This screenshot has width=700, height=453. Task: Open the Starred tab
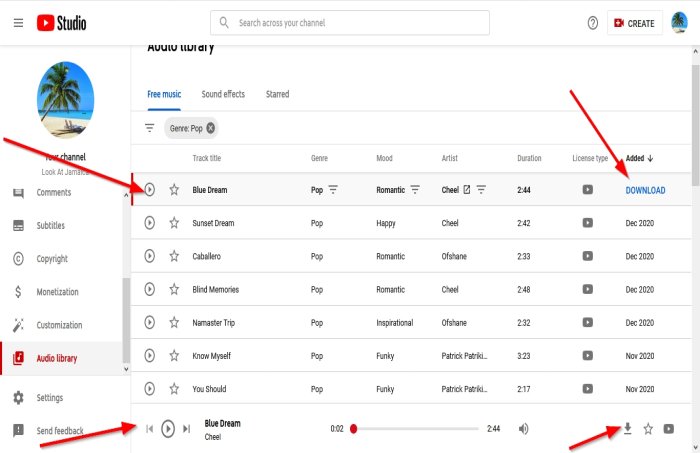click(277, 94)
